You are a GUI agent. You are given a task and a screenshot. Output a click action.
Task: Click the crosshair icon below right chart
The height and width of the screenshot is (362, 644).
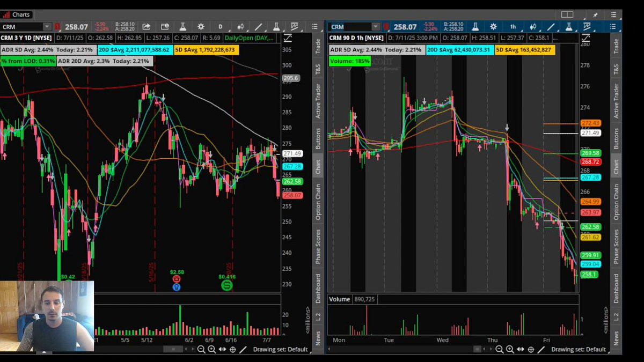point(531,350)
